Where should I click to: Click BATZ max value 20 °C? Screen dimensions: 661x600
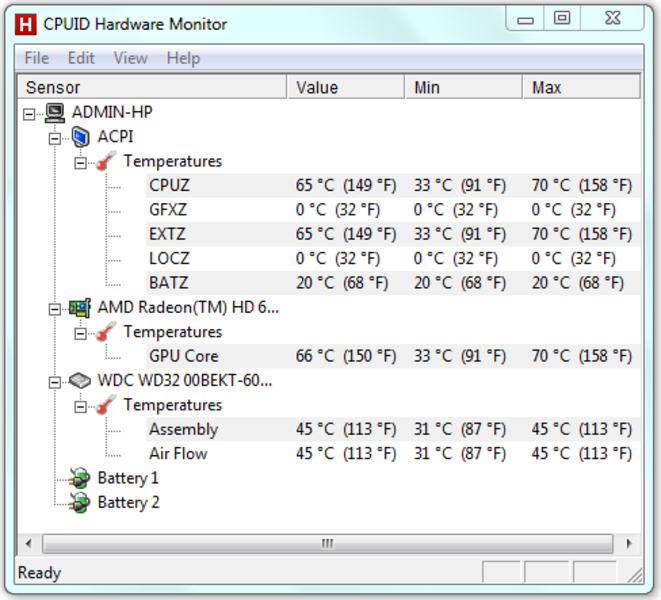(x=578, y=283)
